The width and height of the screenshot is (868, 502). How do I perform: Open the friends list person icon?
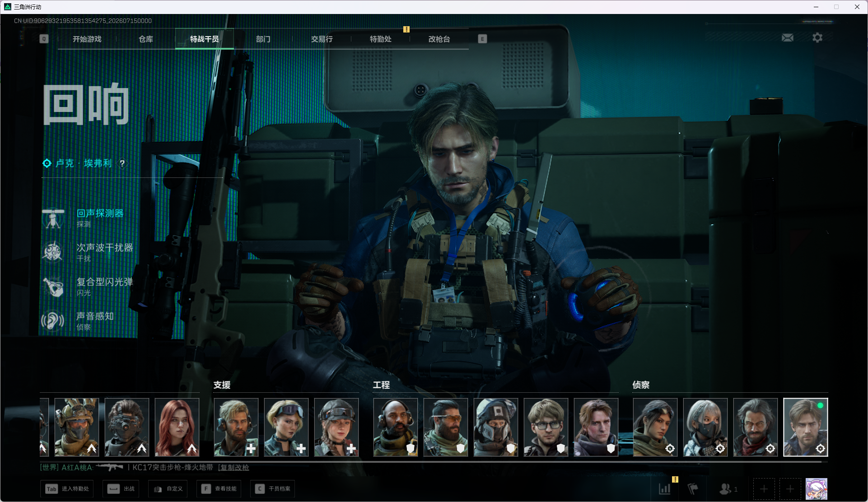click(x=725, y=489)
